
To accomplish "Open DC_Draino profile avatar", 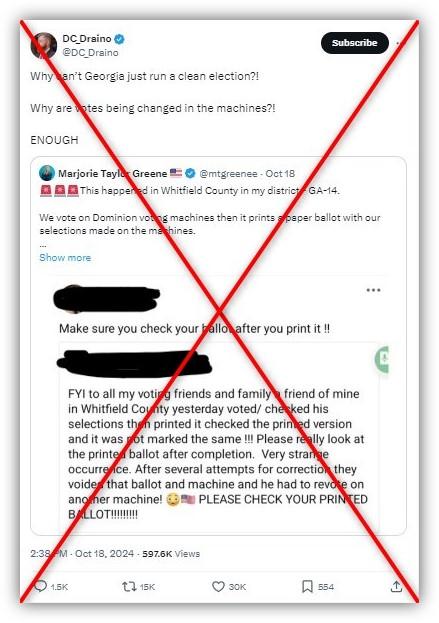I will [x=44, y=45].
